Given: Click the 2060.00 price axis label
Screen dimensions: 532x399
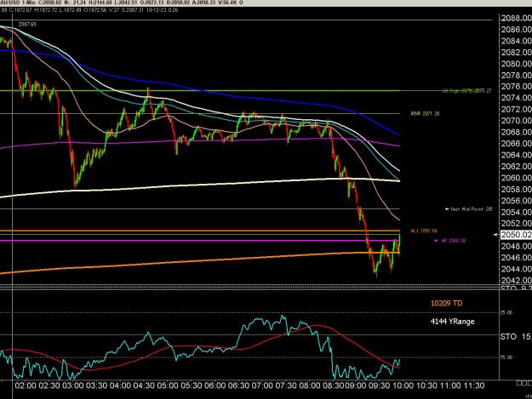Looking at the screenshot, I should [516, 178].
